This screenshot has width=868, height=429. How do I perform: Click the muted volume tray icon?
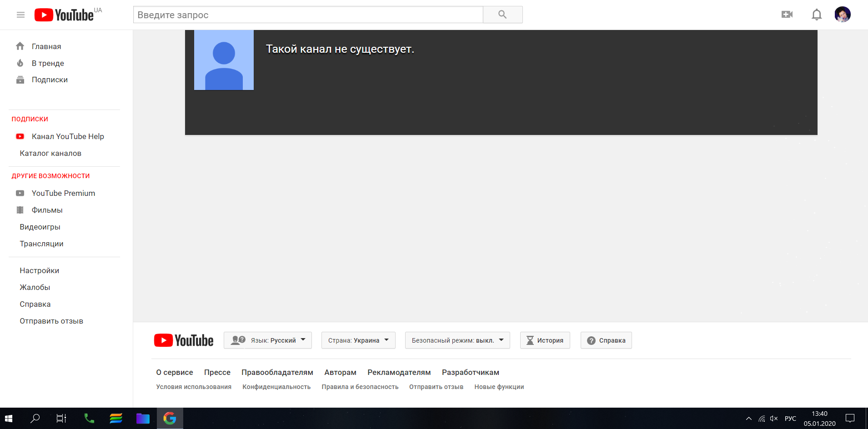coord(774,419)
